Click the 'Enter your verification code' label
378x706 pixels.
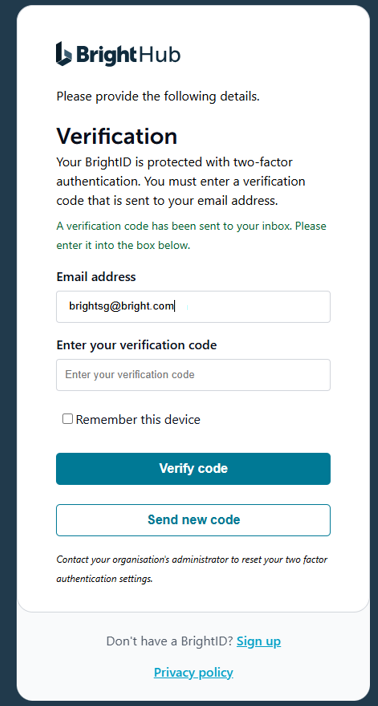(136, 345)
